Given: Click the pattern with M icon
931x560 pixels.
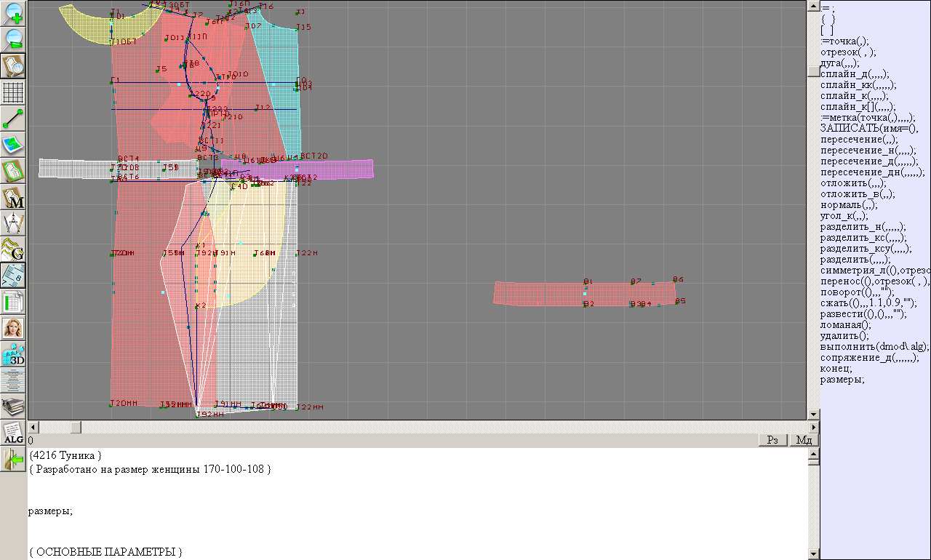Looking at the screenshot, I should pos(14,197).
